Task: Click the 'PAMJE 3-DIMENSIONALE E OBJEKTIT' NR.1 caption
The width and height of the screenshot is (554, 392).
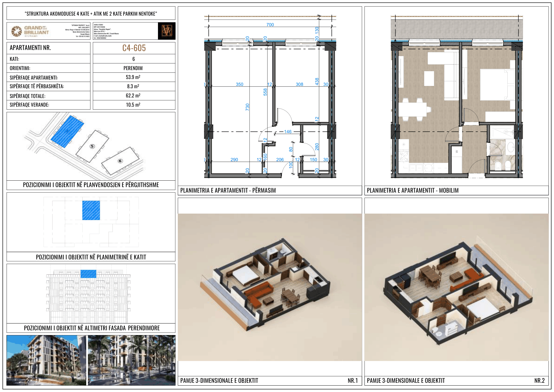Action: [219, 381]
